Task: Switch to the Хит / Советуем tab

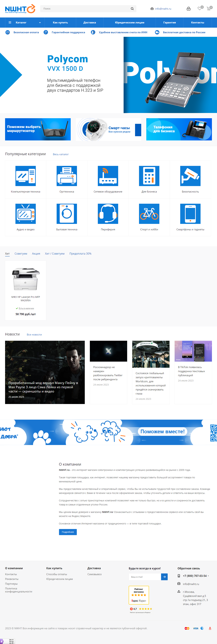Action: [x=55, y=254]
